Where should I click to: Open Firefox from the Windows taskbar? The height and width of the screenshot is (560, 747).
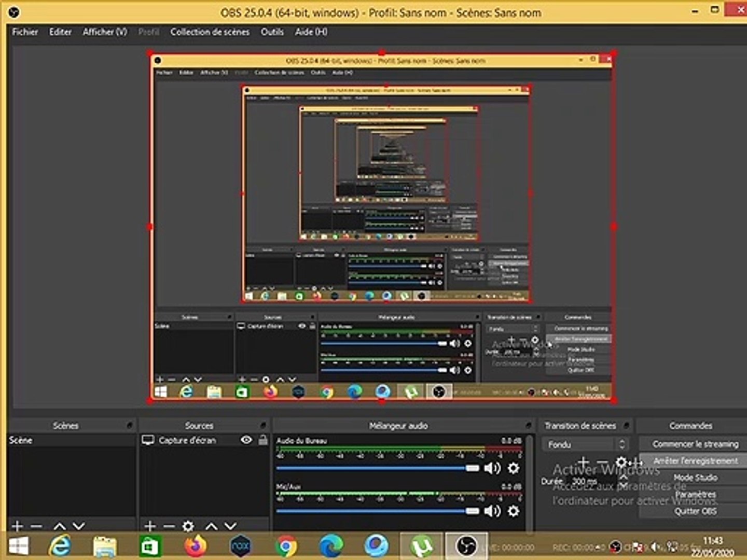[x=195, y=546]
